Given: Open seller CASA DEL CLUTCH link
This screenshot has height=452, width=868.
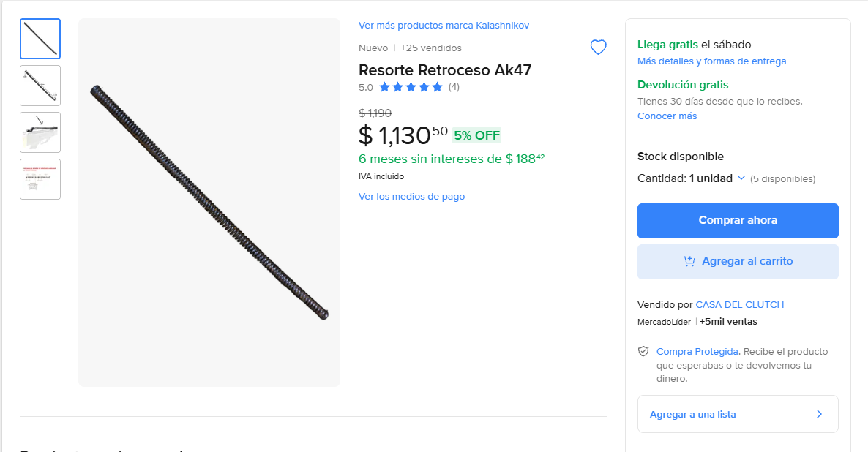Looking at the screenshot, I should pyautogui.click(x=739, y=304).
